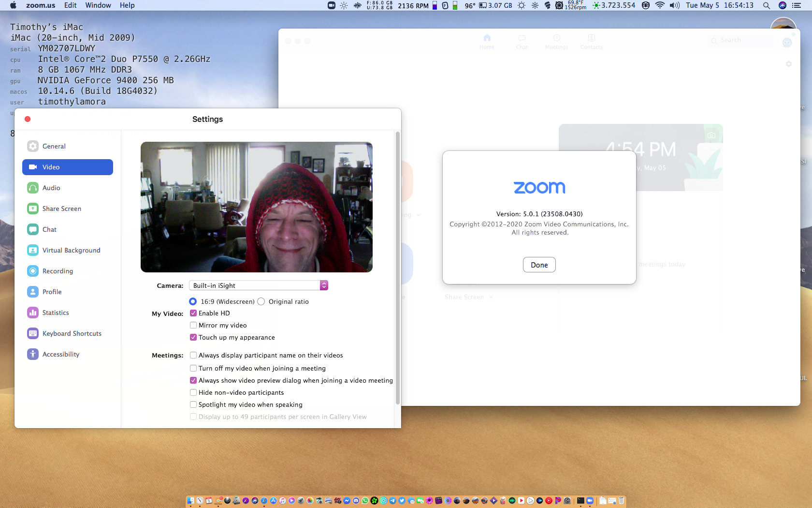Click the volume speaker icon in menu bar
Screen dimensions: 812x508
[675, 5]
